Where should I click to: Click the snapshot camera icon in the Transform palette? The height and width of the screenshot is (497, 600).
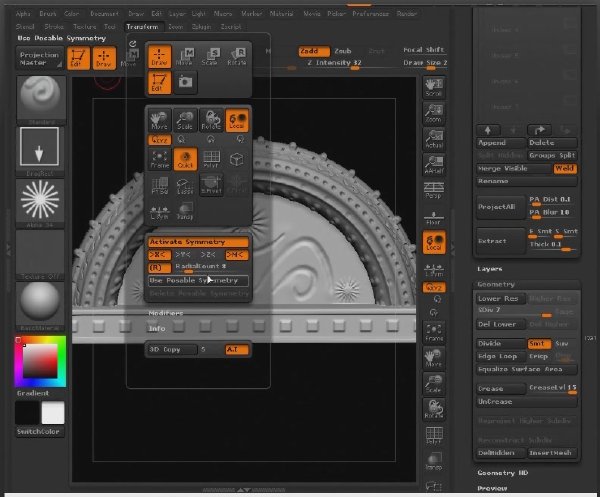click(185, 82)
